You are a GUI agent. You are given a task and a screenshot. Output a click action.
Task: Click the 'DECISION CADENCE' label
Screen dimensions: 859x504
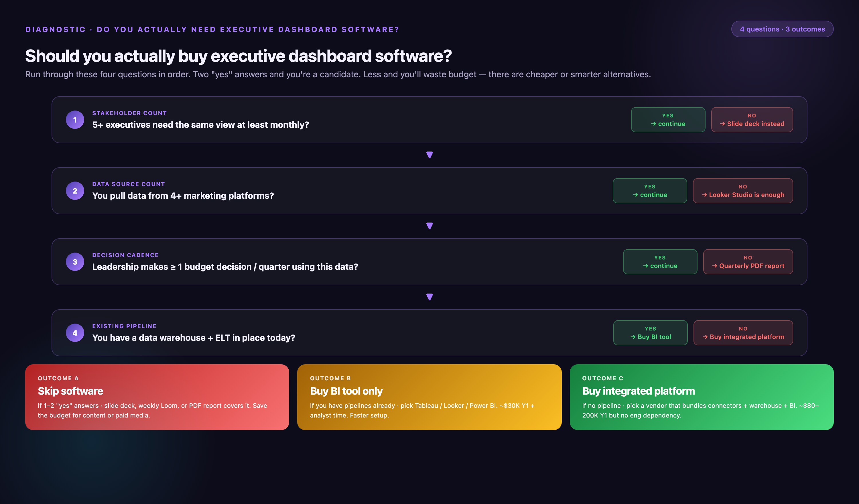(x=125, y=255)
